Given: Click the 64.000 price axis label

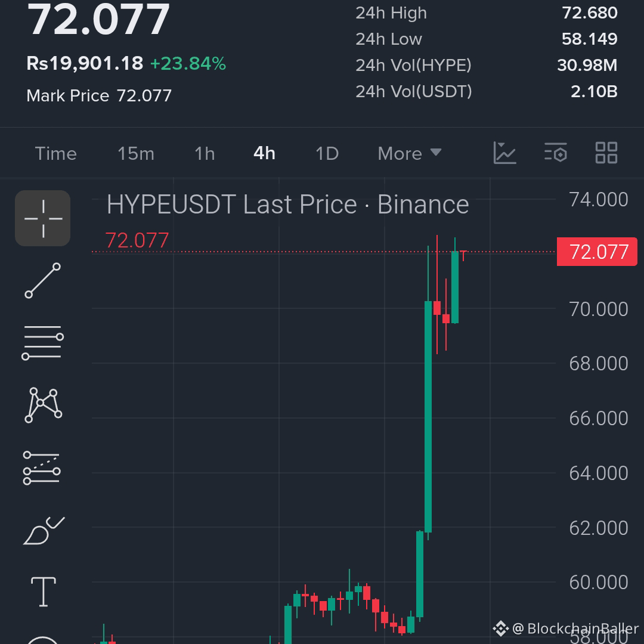Looking at the screenshot, I should click(599, 473).
